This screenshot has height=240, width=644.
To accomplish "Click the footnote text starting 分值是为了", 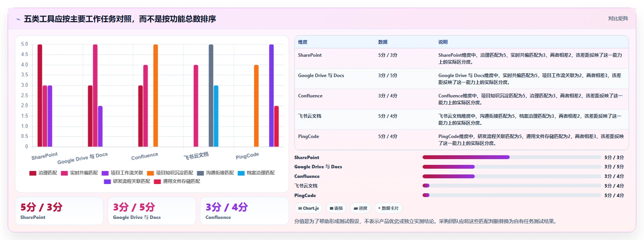I will point(426,222).
